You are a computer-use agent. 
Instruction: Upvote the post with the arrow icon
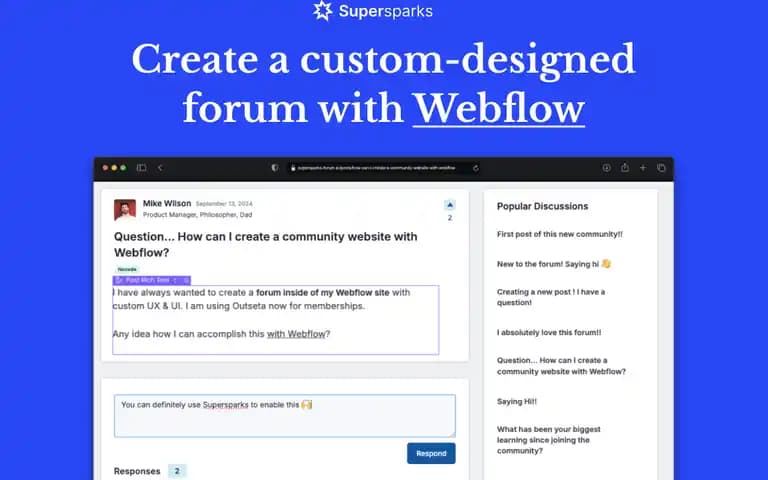click(450, 205)
